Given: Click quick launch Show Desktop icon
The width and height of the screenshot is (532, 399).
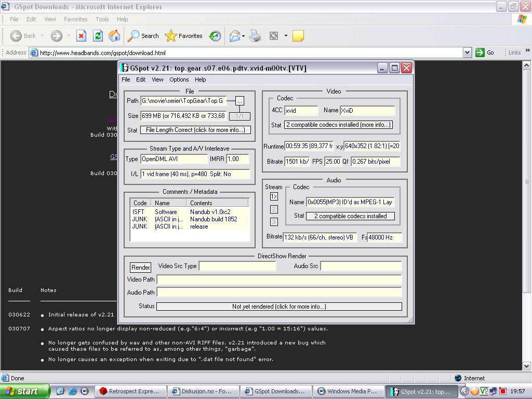Looking at the screenshot, I should pos(60,391).
